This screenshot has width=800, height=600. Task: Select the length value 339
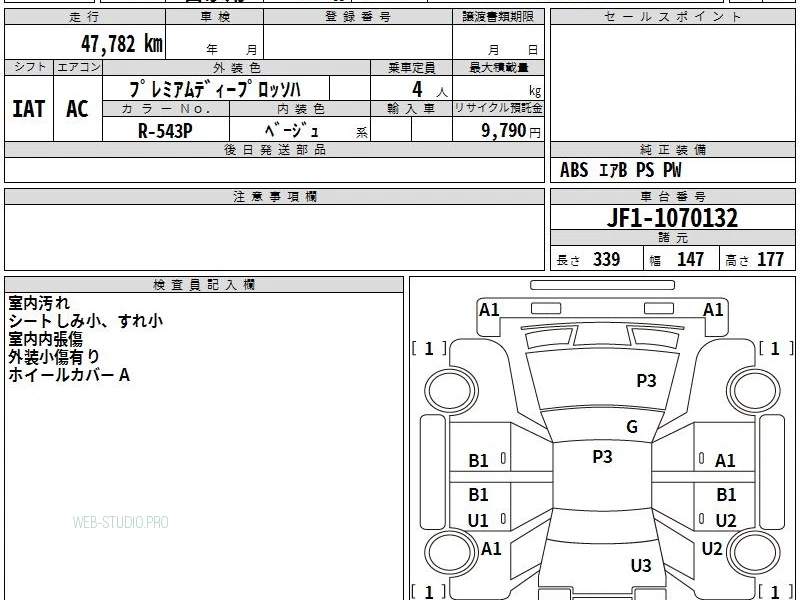pyautogui.click(x=607, y=259)
